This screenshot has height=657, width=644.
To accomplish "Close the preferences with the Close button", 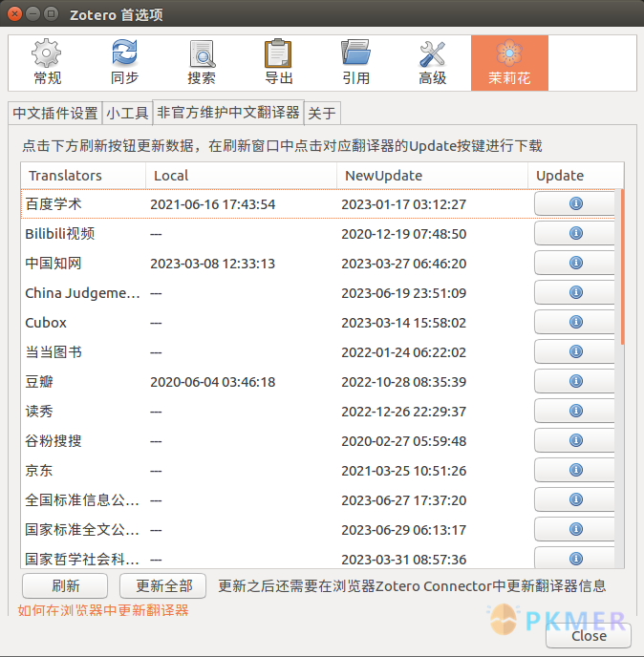I will click(x=589, y=636).
